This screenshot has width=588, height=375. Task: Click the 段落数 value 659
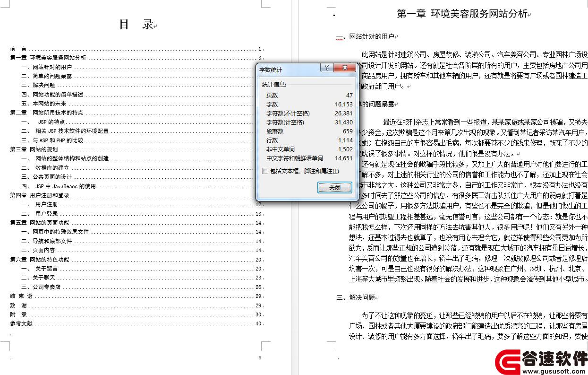348,131
